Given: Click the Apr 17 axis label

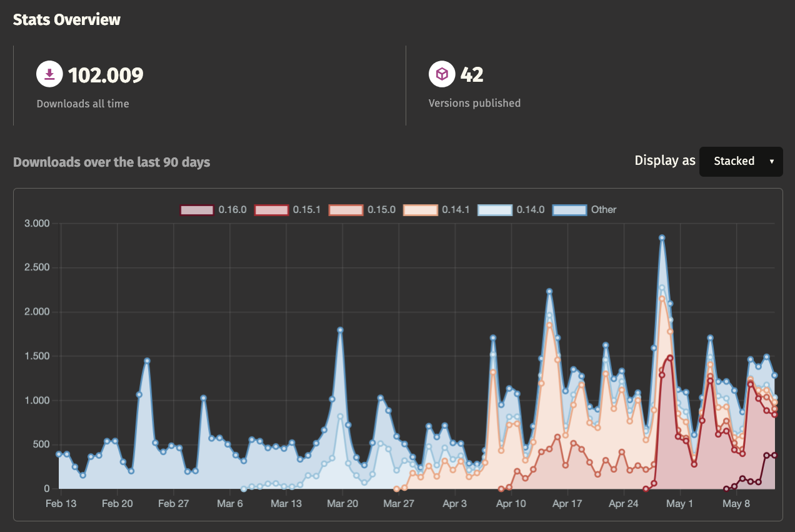Looking at the screenshot, I should pos(567,503).
